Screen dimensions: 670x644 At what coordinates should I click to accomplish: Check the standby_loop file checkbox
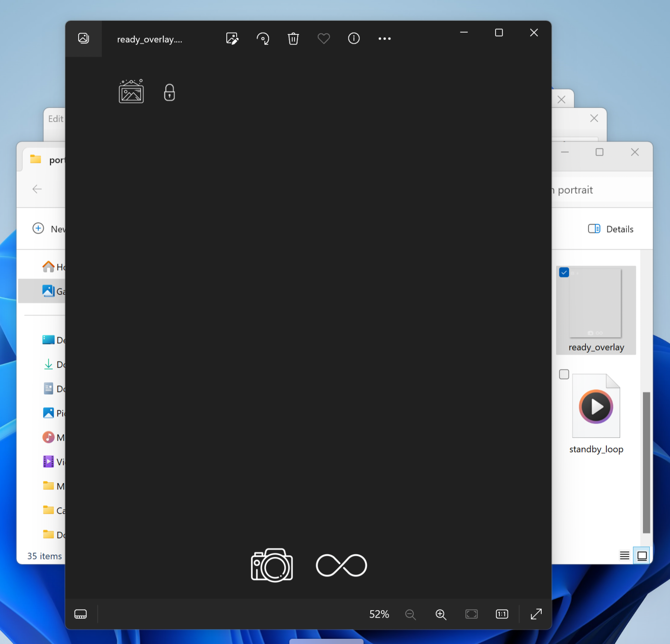click(x=564, y=374)
